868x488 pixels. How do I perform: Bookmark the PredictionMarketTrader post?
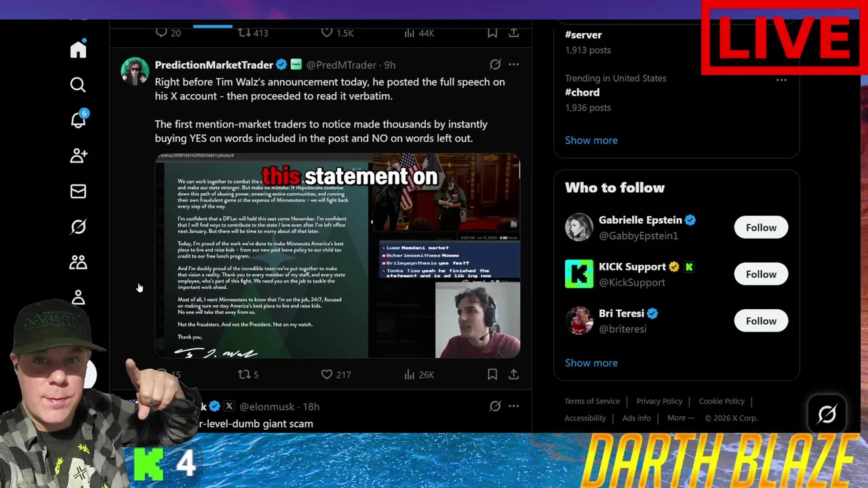pyautogui.click(x=492, y=374)
